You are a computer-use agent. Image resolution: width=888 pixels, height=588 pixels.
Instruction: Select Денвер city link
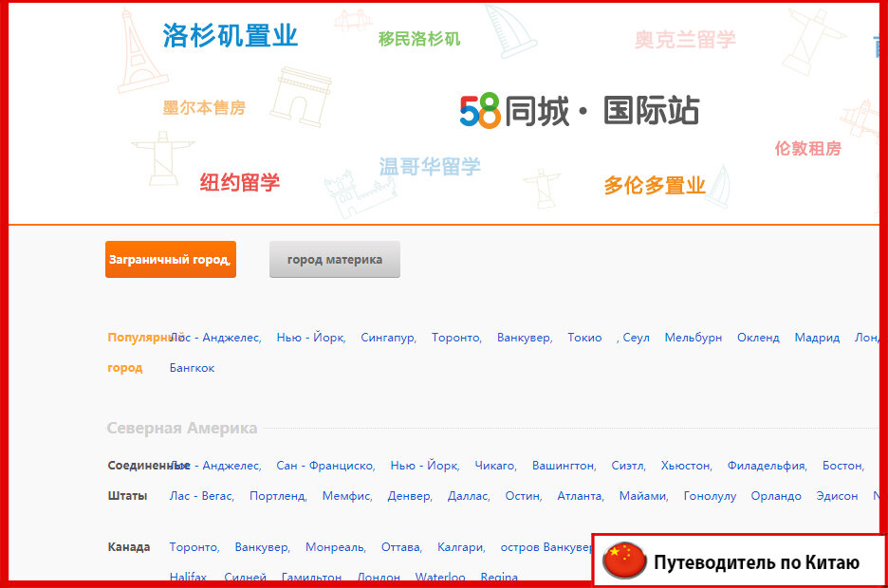pos(410,496)
